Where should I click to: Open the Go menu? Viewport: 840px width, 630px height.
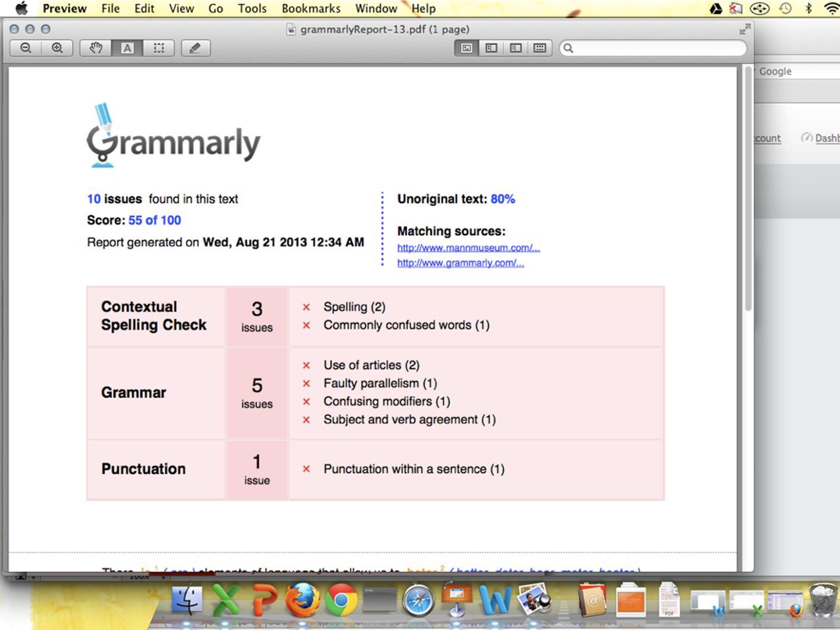(x=216, y=9)
